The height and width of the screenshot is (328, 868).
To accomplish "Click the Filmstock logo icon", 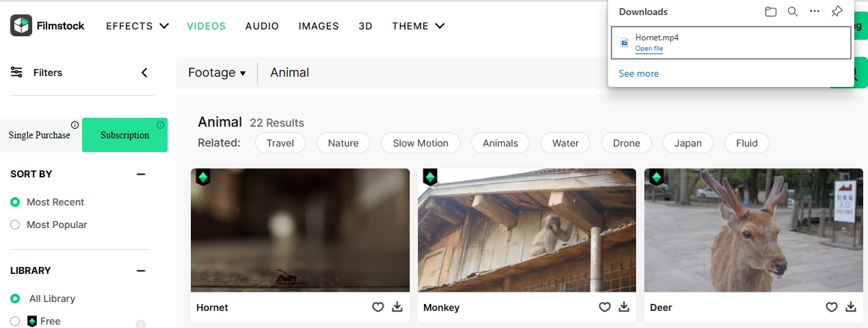I will (21, 25).
